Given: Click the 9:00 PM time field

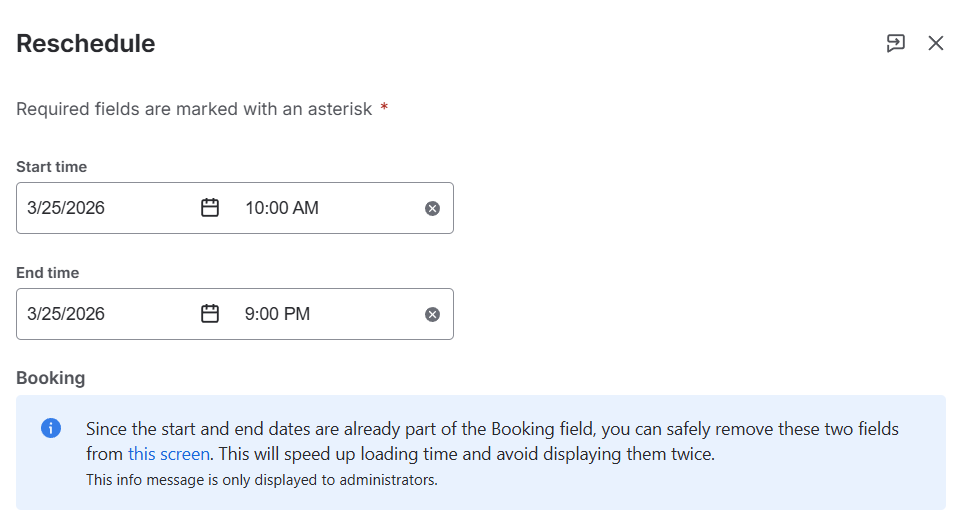Looking at the screenshot, I should (277, 314).
